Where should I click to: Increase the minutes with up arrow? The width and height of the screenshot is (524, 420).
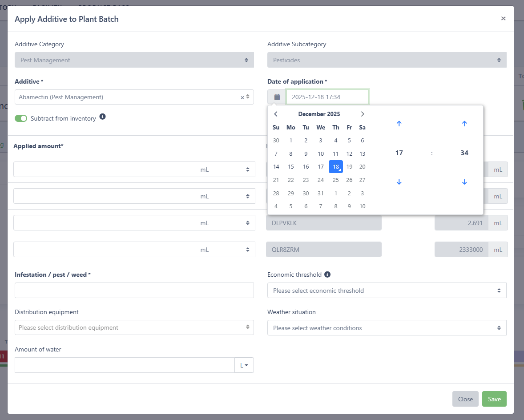[464, 124]
